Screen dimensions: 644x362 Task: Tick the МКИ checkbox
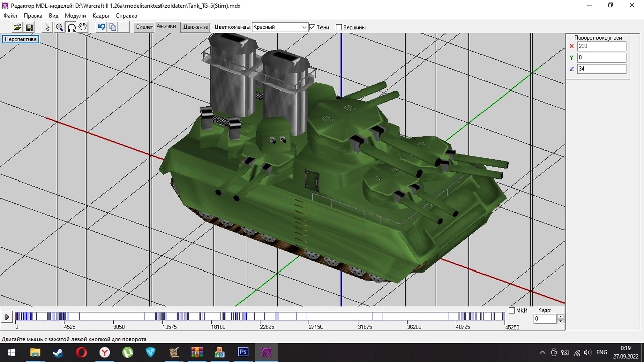[512, 310]
